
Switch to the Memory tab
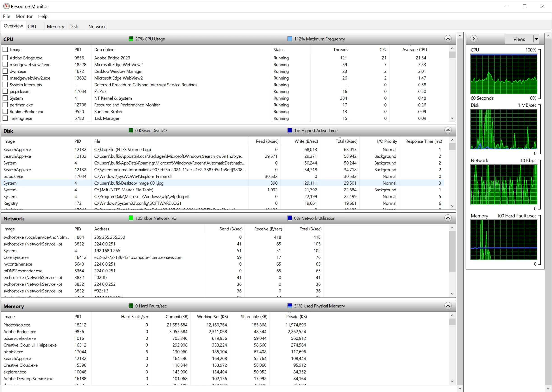(55, 27)
